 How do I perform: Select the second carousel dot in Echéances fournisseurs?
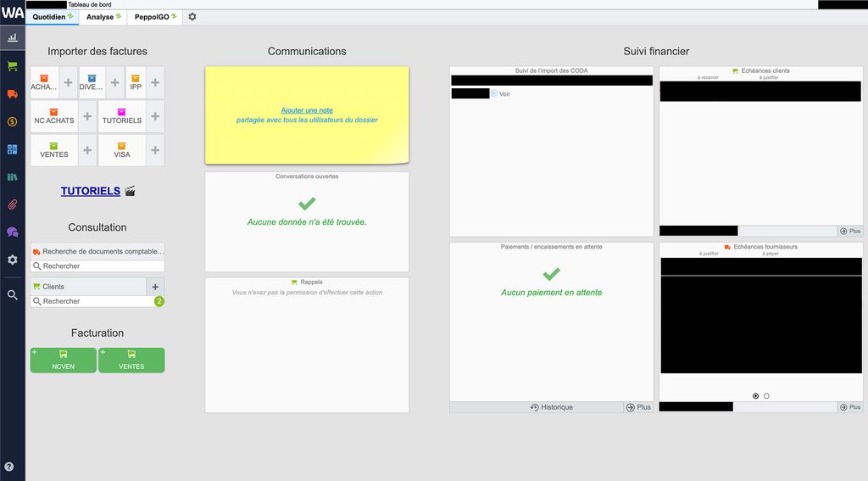point(766,395)
